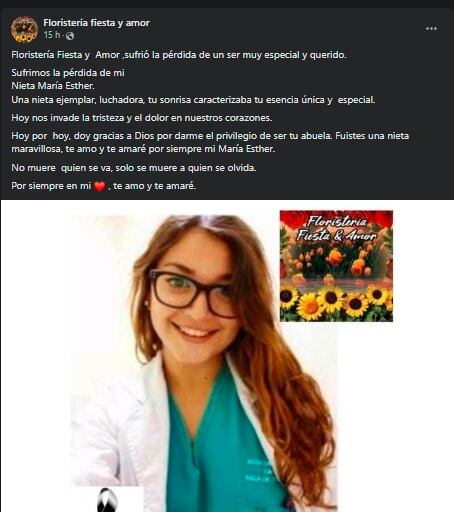Click the black mourning ribbon icon
Screen dimensions: 454x512
click(107, 499)
